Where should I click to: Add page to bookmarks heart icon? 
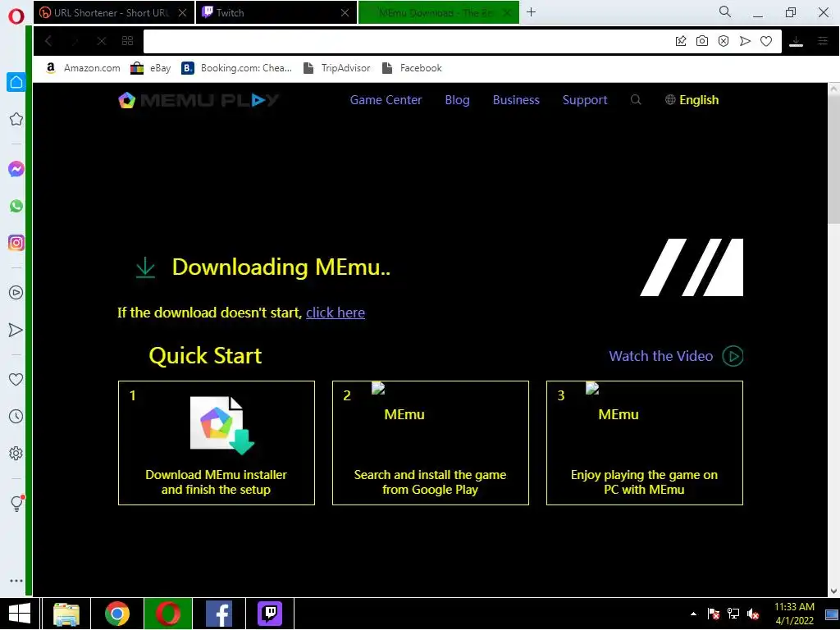point(766,41)
